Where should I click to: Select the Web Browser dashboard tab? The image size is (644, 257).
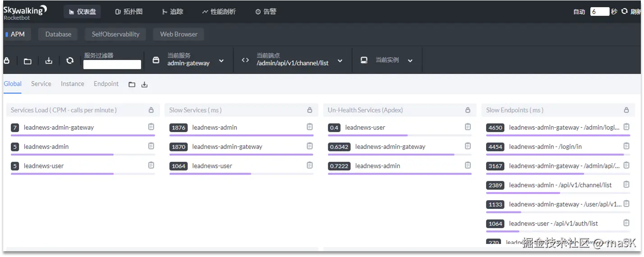pos(179,34)
